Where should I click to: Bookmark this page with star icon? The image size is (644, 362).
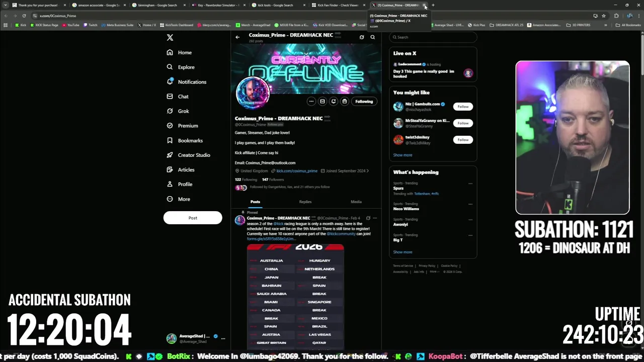[x=603, y=16]
